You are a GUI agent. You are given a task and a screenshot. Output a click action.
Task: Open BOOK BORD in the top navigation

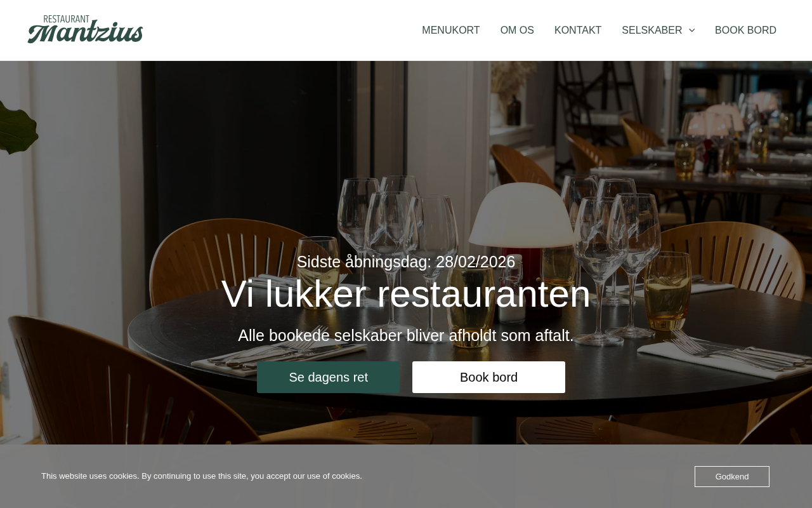(x=745, y=30)
